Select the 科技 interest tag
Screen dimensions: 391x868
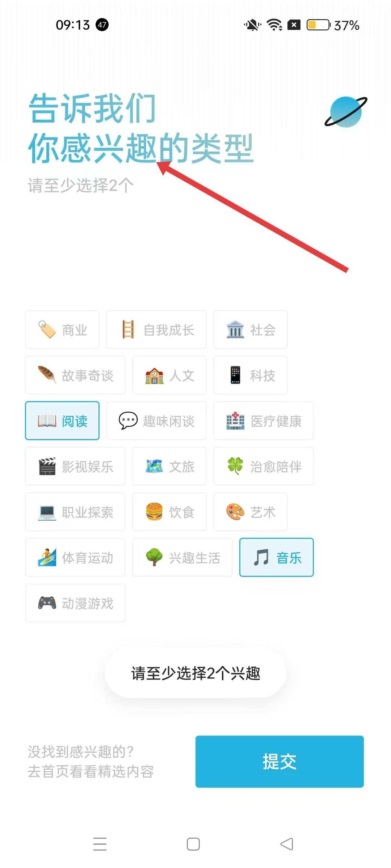(x=251, y=375)
